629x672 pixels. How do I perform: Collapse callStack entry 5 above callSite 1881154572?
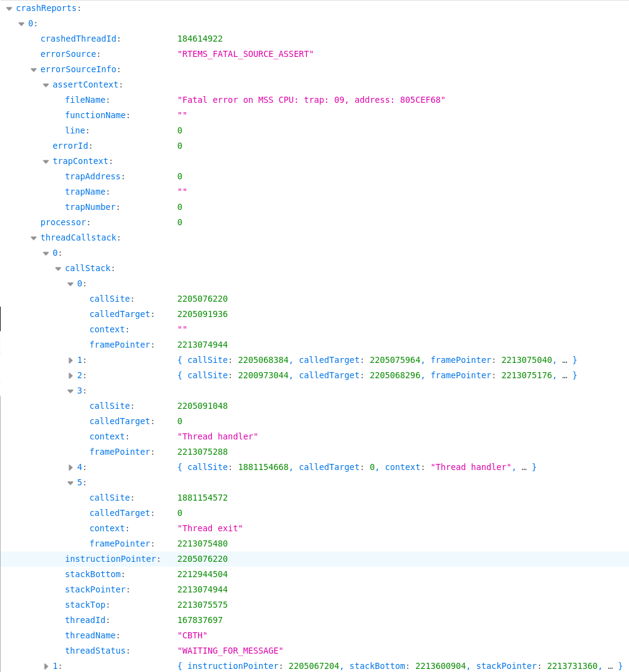pyautogui.click(x=70, y=483)
